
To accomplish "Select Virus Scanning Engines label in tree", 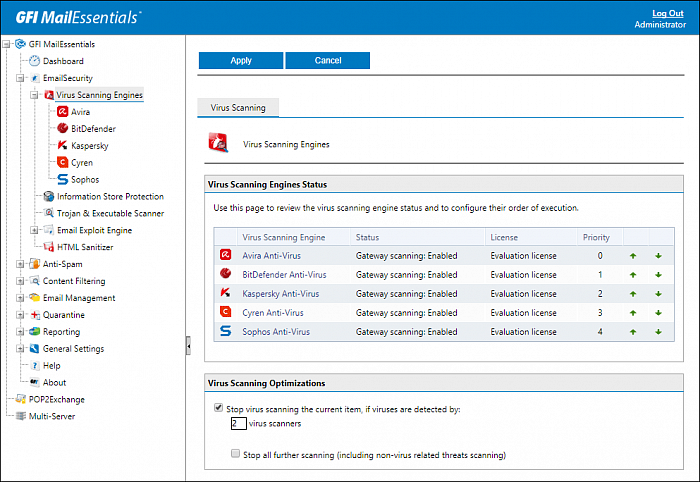I will point(99,95).
